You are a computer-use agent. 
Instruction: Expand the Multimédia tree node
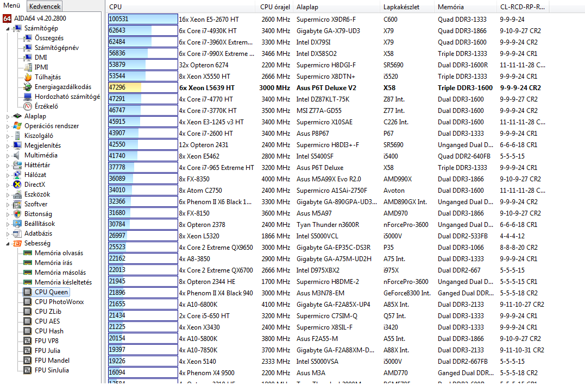point(8,155)
